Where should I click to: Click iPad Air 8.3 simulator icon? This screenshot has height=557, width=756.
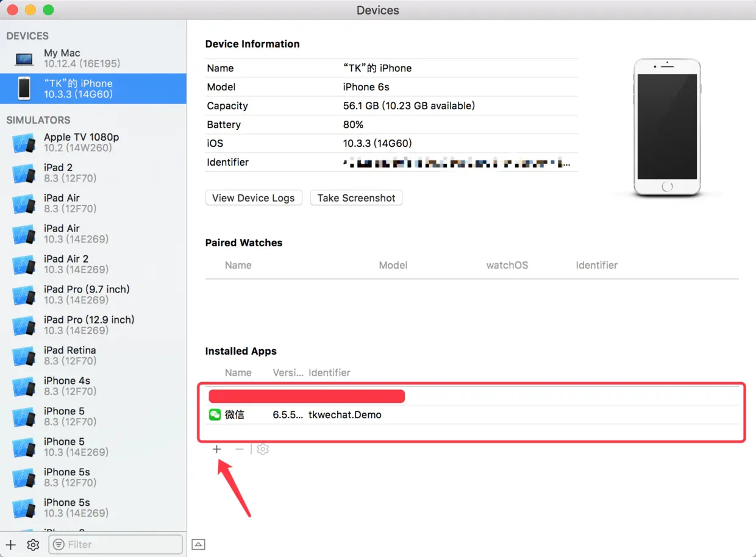coord(24,204)
